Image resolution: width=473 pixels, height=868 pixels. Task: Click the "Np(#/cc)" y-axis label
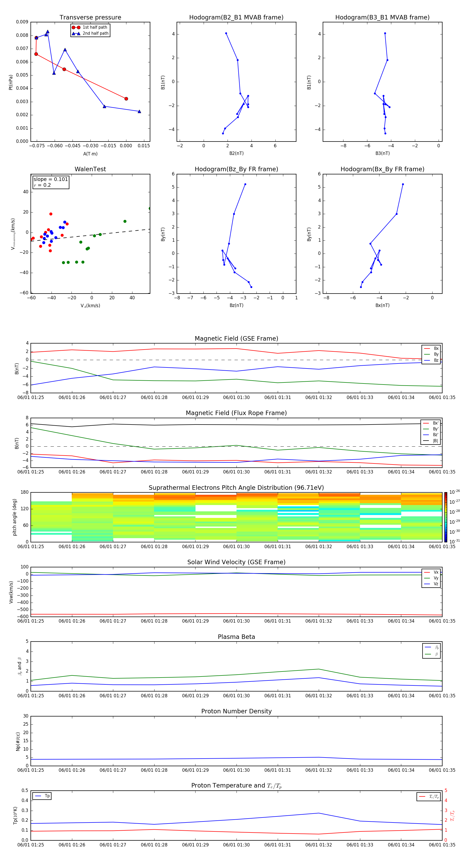18,741
